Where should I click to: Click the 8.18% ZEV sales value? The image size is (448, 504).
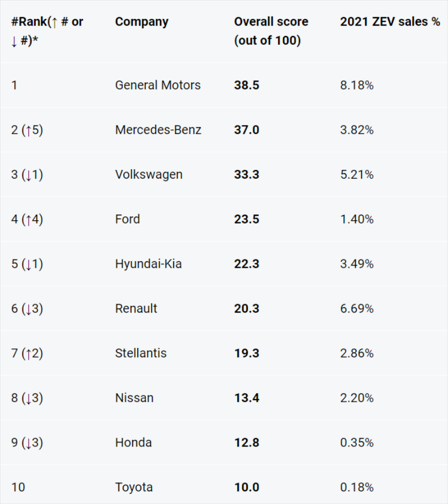(357, 85)
